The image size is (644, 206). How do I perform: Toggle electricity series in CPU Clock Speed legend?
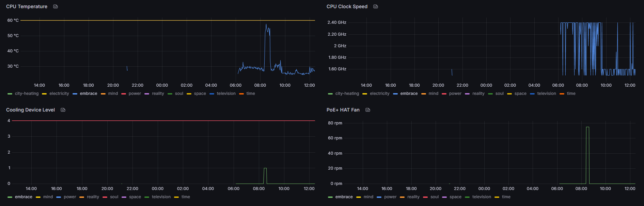click(379, 93)
